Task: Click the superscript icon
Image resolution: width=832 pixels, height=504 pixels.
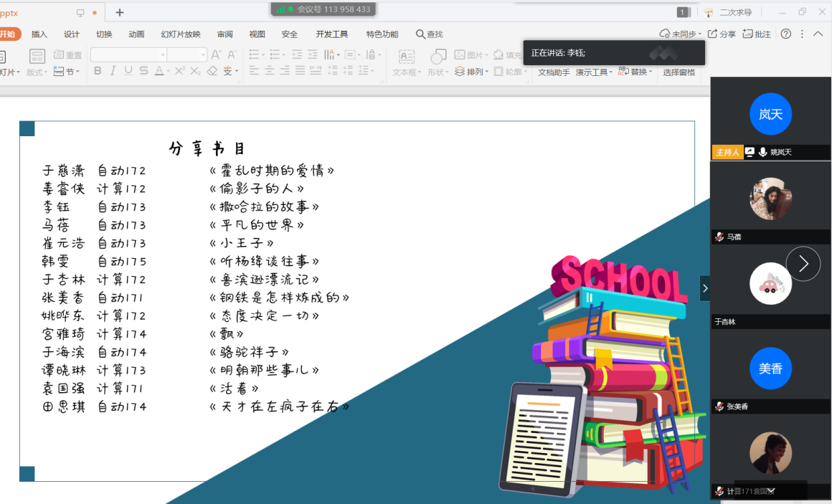Action: (x=180, y=71)
